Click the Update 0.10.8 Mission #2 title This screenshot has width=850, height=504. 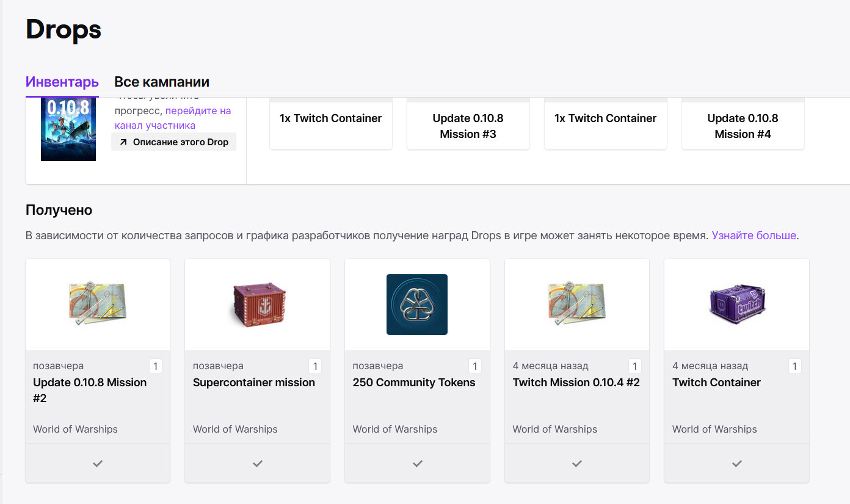[x=90, y=391]
